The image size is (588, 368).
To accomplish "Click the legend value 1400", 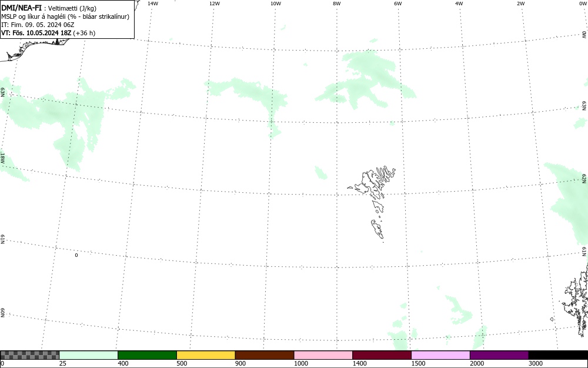I will 360,363.
